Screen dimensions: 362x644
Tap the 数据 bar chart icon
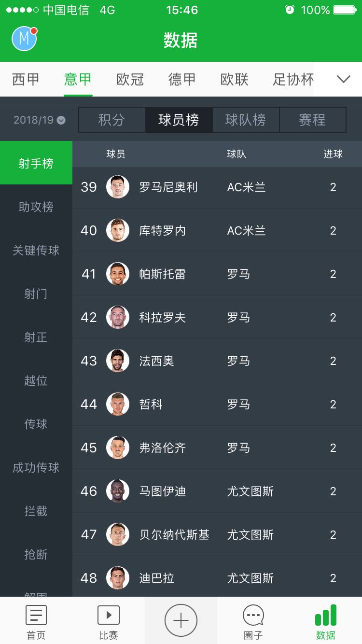325,616
